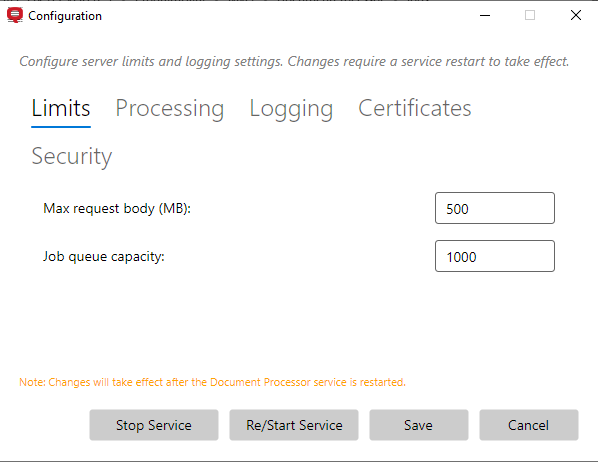
Task: Maximize the Configuration window
Action: click(530, 15)
